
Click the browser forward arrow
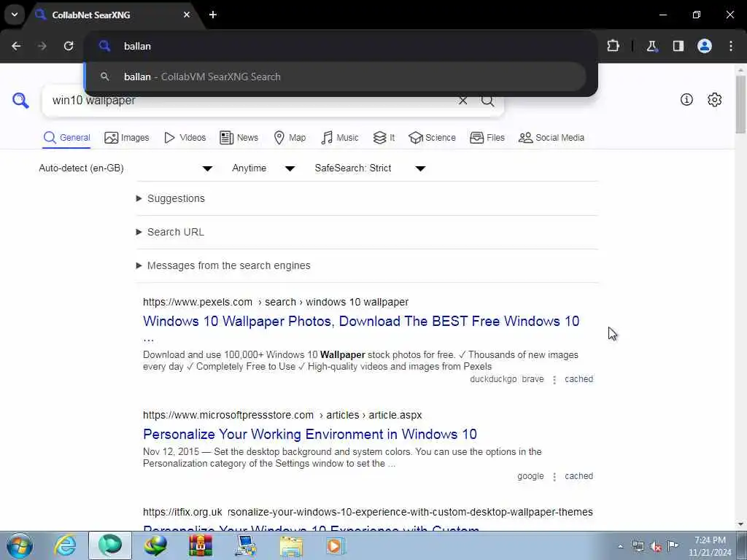42,46
